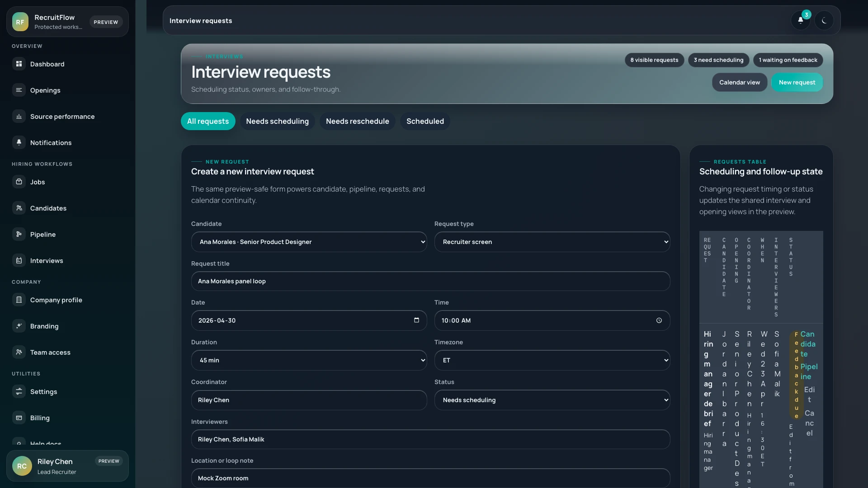
Task: Focus the Request title field
Action: pyautogui.click(x=430, y=281)
